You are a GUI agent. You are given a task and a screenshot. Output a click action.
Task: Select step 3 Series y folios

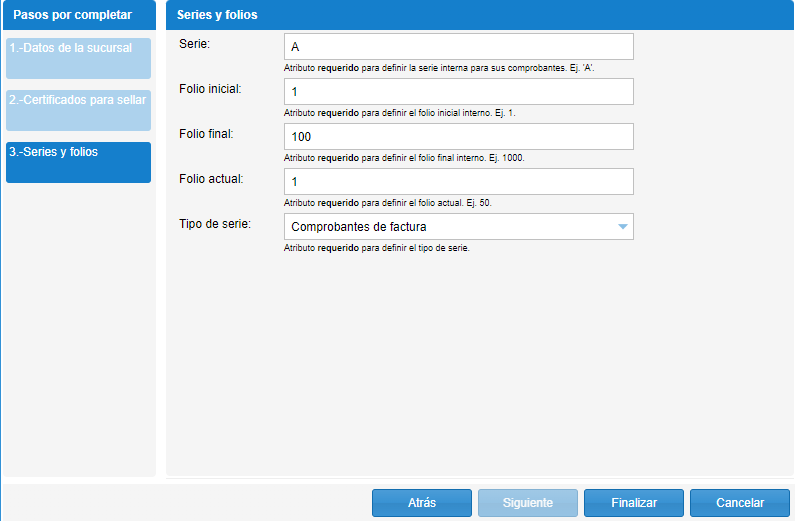(x=78, y=162)
